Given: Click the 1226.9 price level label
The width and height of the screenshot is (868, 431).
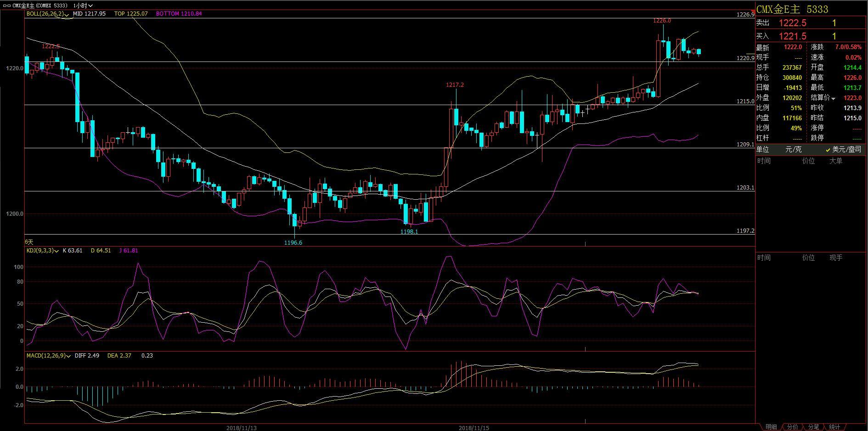Looking at the screenshot, I should [745, 15].
